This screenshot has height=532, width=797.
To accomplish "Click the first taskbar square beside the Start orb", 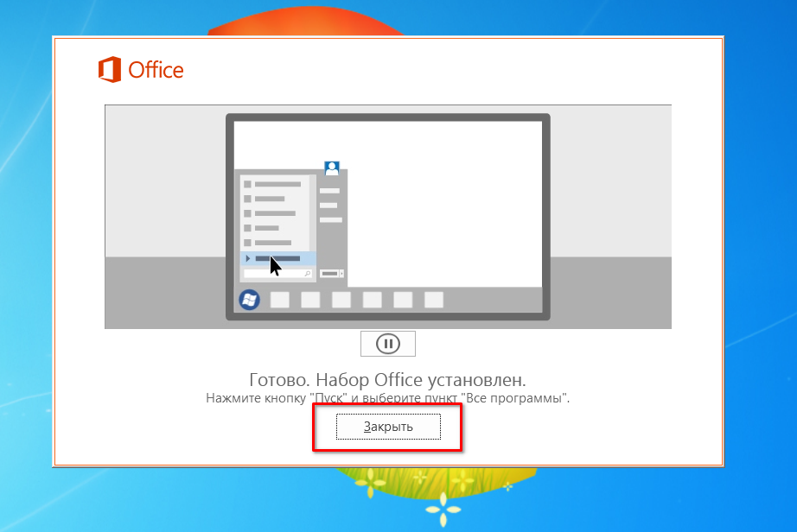I will click(x=279, y=300).
